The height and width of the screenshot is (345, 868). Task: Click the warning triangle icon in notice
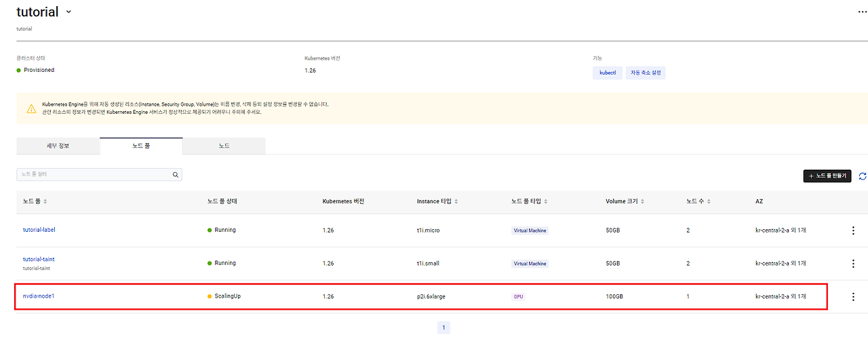[32, 108]
